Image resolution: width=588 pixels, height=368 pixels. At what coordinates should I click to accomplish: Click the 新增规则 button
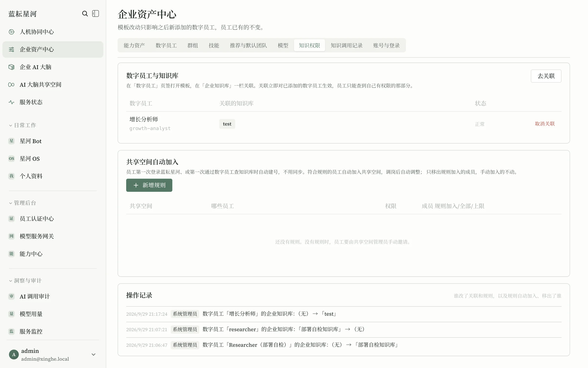[x=149, y=185]
